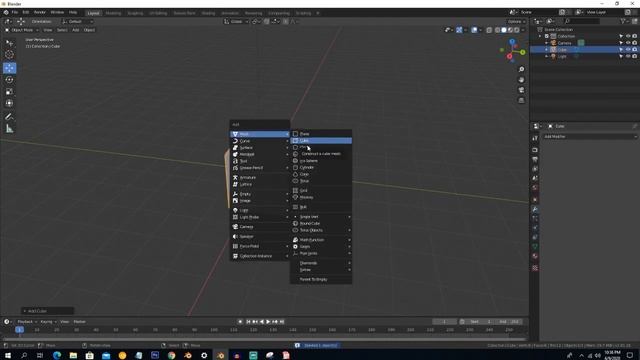Screen dimensions: 640x360
Task: Add a Speaker from Add menu
Action: click(260, 236)
